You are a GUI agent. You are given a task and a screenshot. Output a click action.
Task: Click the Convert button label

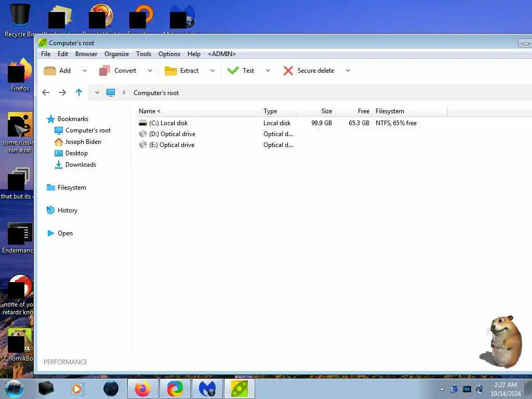(125, 71)
